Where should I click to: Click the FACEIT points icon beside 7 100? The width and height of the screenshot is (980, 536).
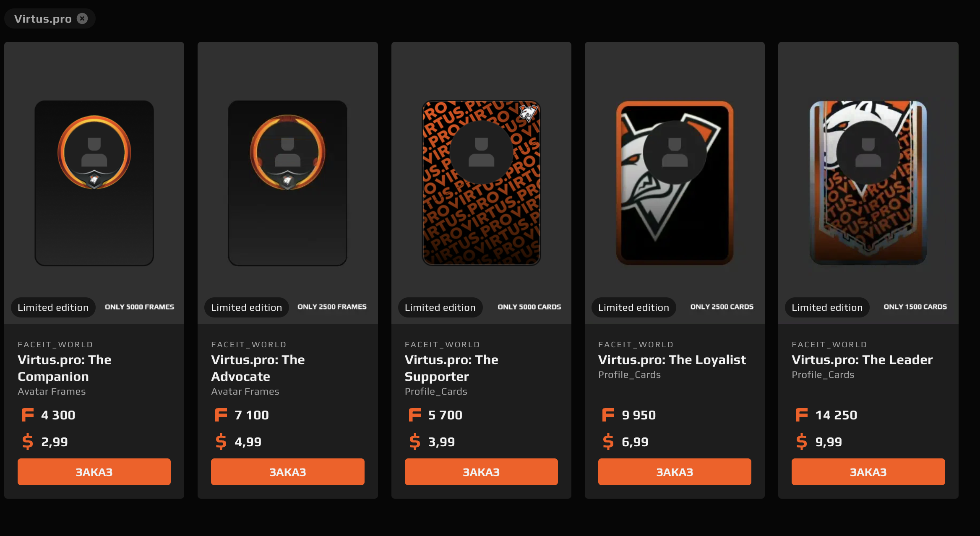tap(221, 415)
